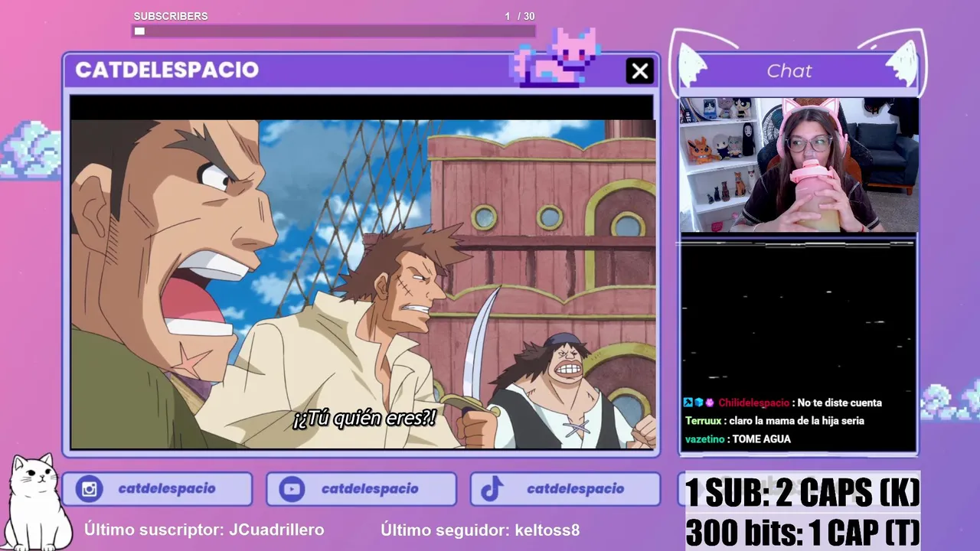This screenshot has width=980, height=551.
Task: Click the subtitle "¡¿Tú quién eres?!"
Action: click(364, 419)
